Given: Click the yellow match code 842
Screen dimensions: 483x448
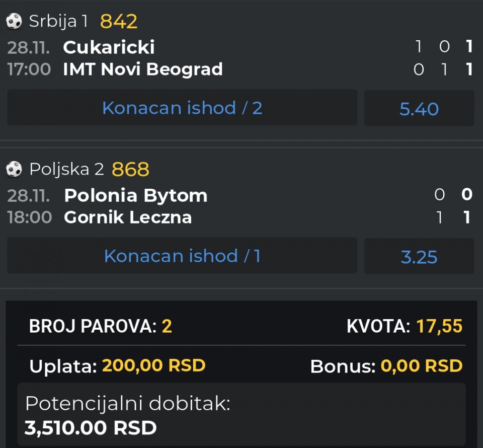Looking at the screenshot, I should click(x=119, y=21).
